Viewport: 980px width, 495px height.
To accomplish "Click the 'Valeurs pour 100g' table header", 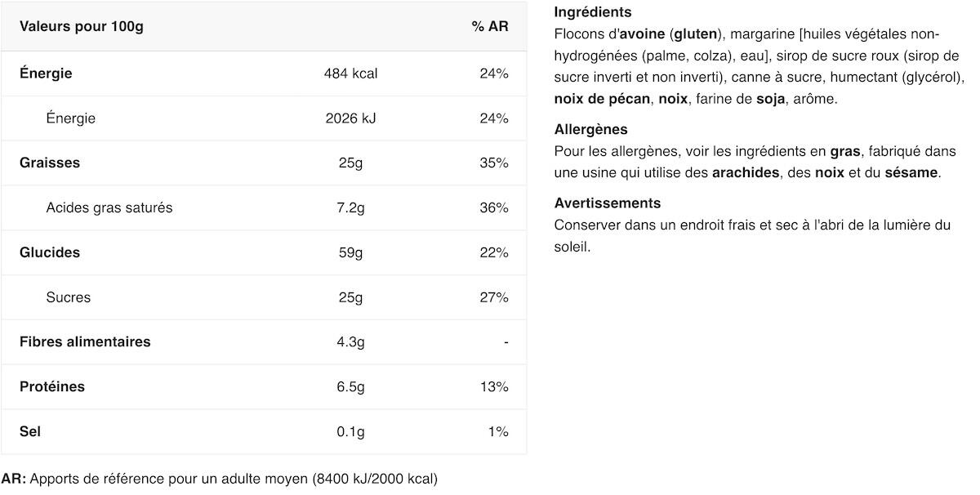I will pyautogui.click(x=82, y=26).
